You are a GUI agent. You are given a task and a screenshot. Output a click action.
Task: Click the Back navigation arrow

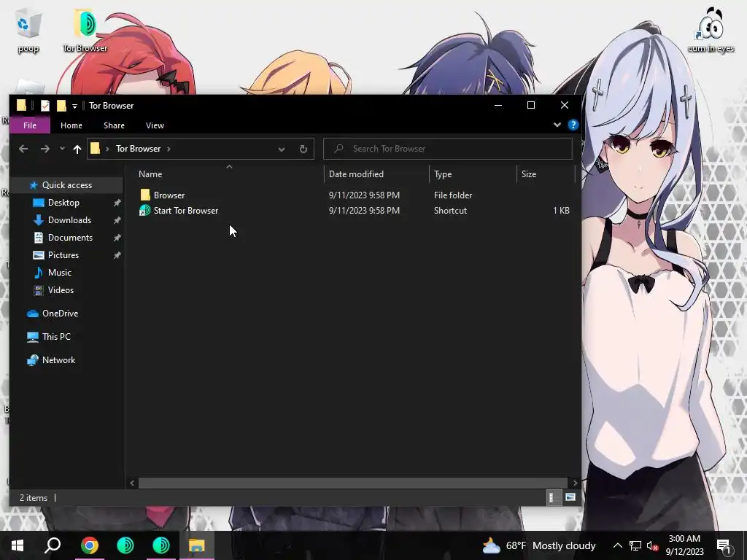pos(23,149)
